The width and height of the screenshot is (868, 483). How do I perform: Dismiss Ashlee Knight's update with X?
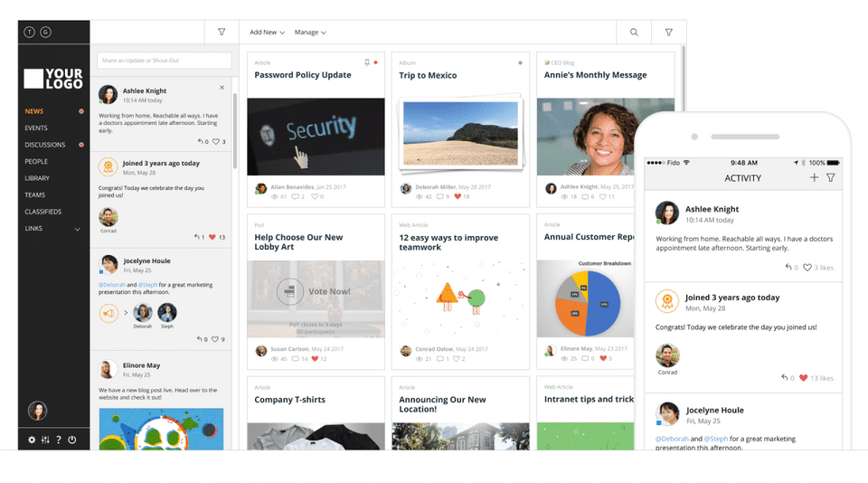[222, 88]
